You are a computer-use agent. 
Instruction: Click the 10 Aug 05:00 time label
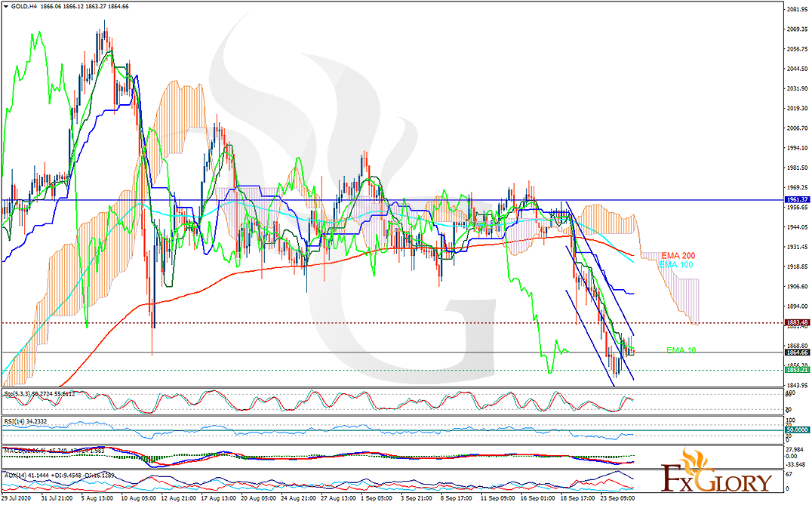(137, 498)
